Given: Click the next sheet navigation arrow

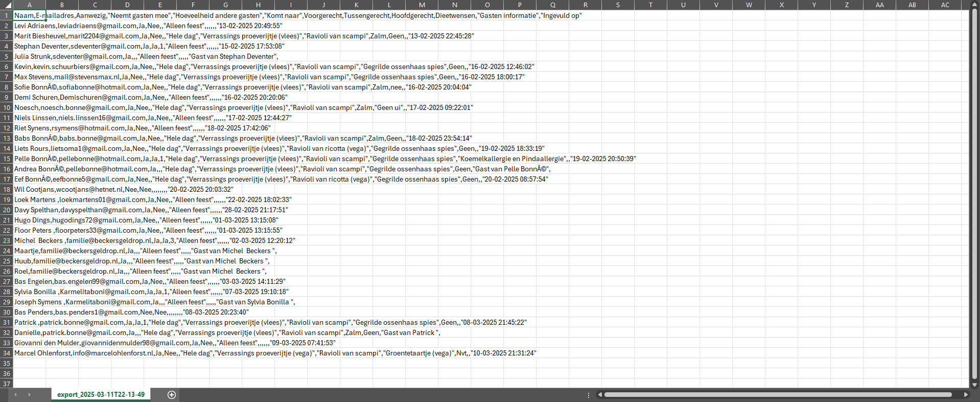Looking at the screenshot, I should 29,394.
